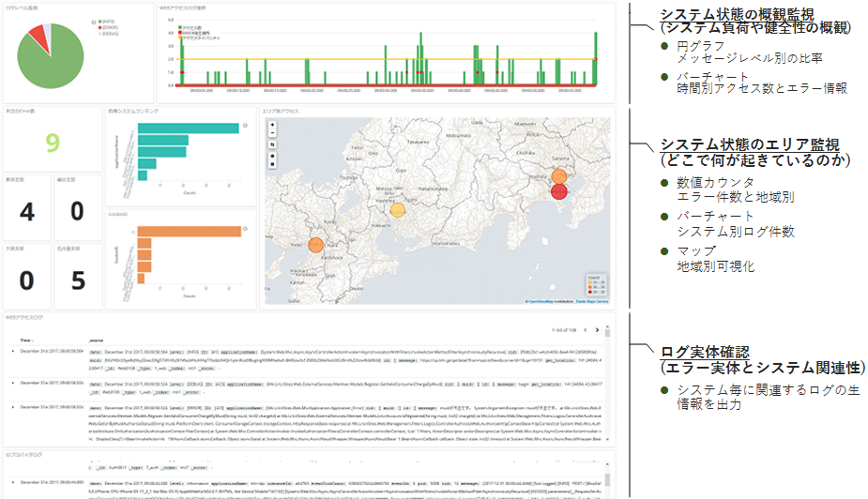Zoom out on the area access map
Viewport: 868px width, 499px height.
tap(271, 134)
